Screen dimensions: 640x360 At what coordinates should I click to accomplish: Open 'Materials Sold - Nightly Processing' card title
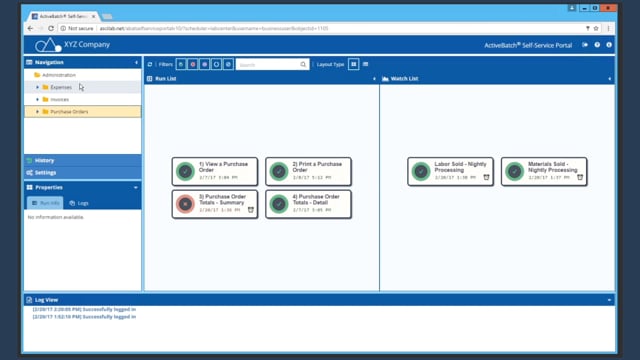(553, 167)
